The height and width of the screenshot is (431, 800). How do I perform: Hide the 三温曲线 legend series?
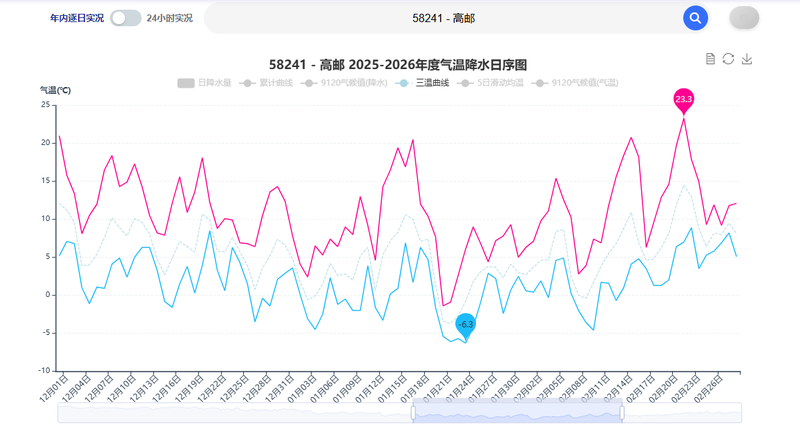[x=422, y=83]
